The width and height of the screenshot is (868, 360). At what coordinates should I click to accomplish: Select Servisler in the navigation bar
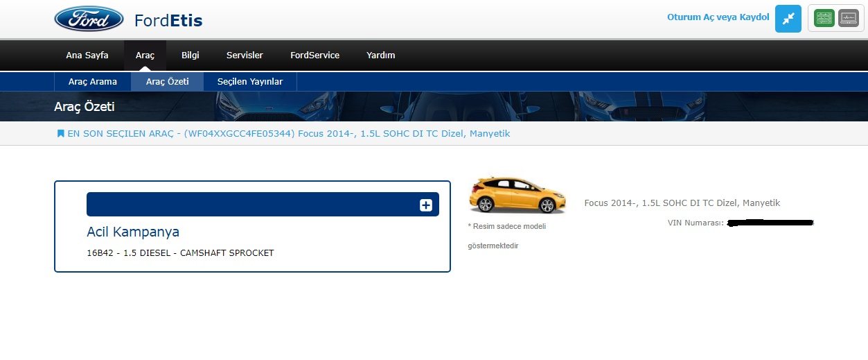pyautogui.click(x=245, y=55)
